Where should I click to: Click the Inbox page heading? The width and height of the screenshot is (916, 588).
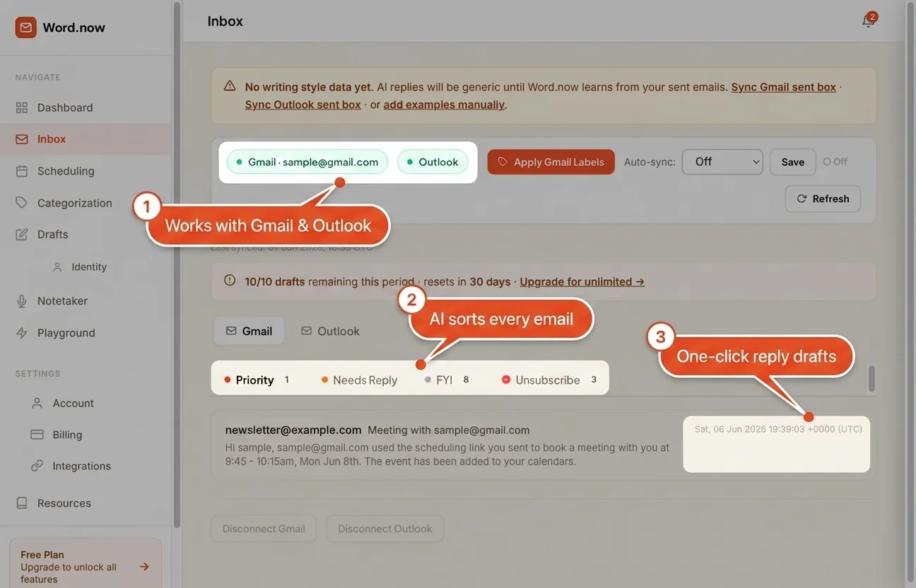[x=225, y=21]
